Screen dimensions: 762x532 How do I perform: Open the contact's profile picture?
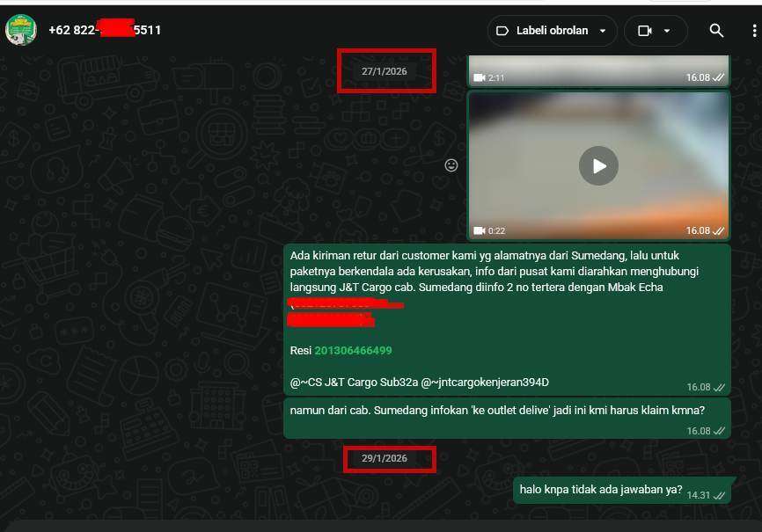20,30
